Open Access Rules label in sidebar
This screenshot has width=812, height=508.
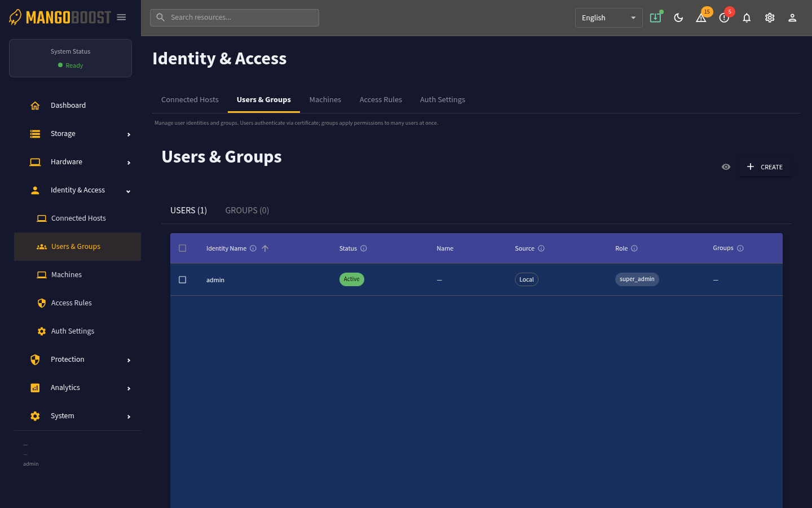(72, 303)
